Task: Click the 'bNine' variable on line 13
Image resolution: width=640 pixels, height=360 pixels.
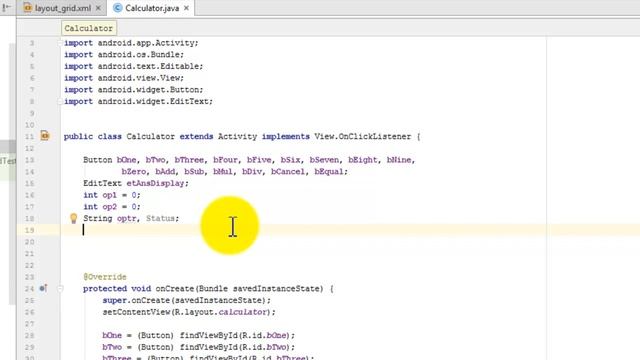Action: tap(399, 160)
